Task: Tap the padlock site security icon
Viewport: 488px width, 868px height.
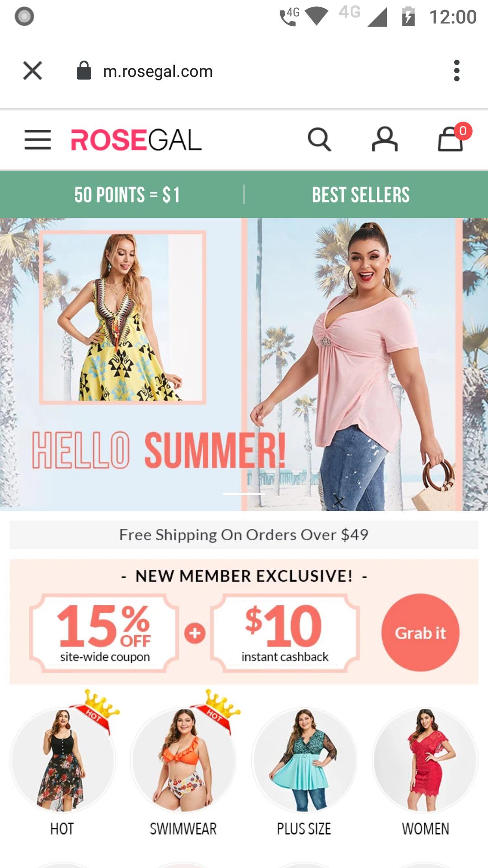Action: click(84, 71)
